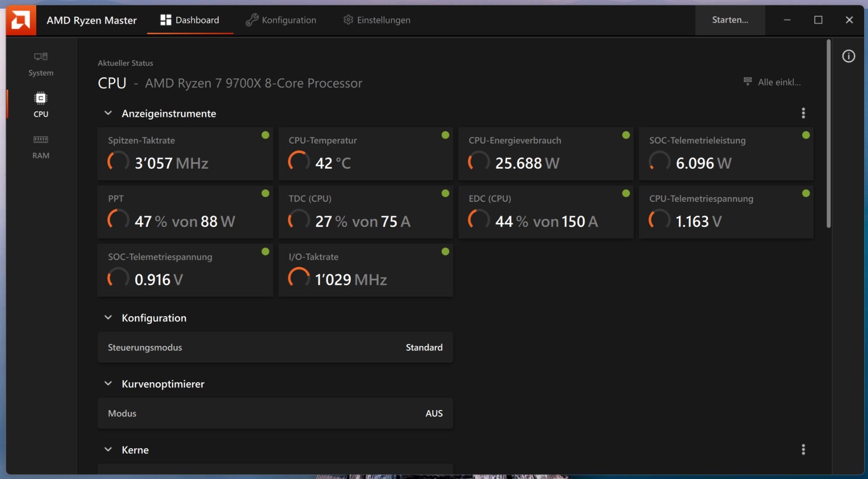
Task: Click the AMD Ryzen 7 9700X processor name
Action: tap(254, 83)
